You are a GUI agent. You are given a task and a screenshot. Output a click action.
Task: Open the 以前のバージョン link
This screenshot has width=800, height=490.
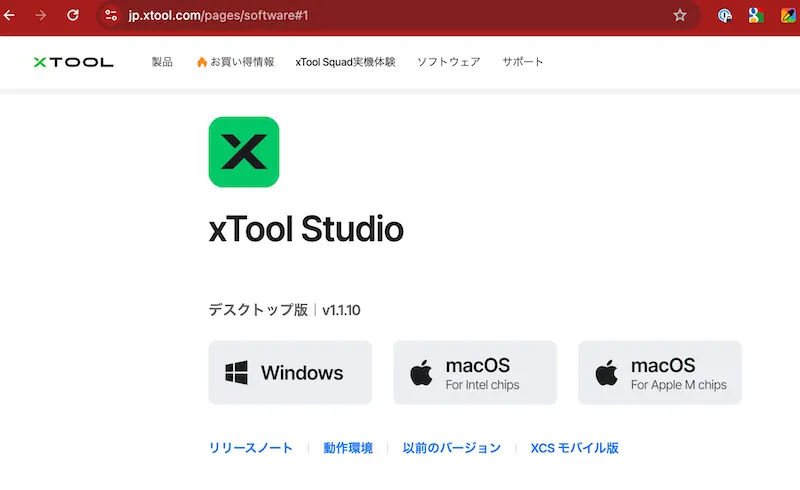point(452,448)
